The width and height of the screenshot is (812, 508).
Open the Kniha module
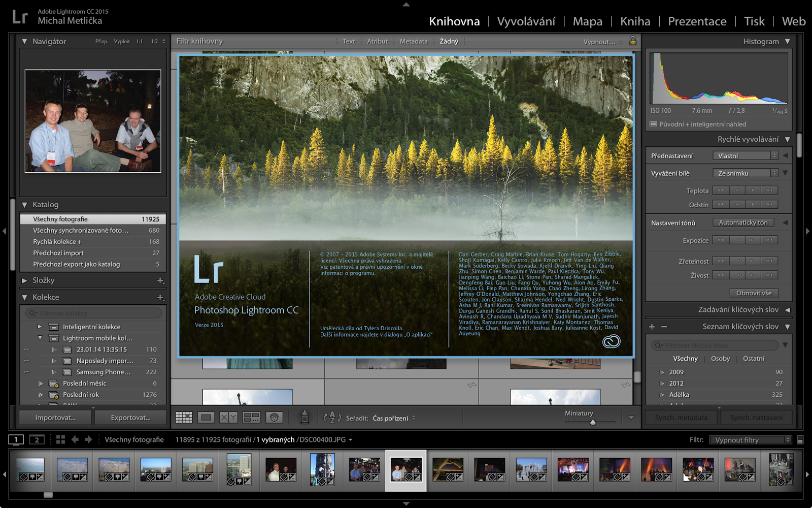click(635, 21)
